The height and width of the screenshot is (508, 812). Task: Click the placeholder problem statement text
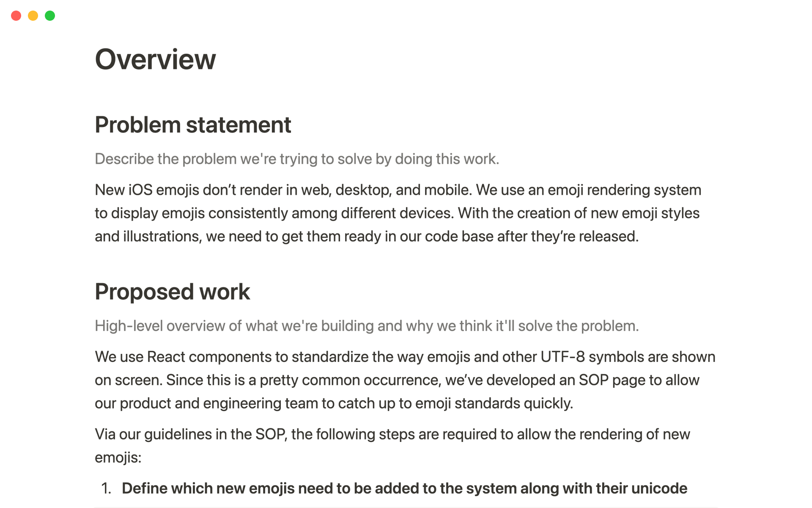click(296, 158)
